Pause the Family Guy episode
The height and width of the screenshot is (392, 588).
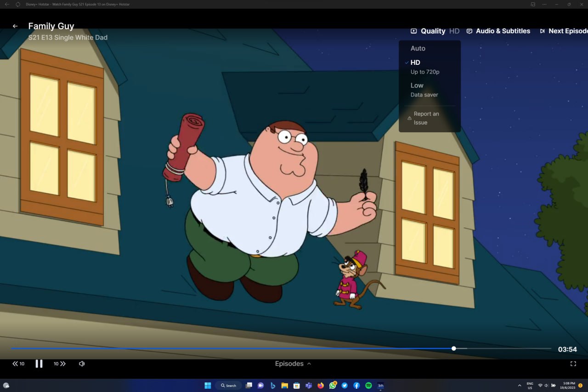(x=39, y=364)
